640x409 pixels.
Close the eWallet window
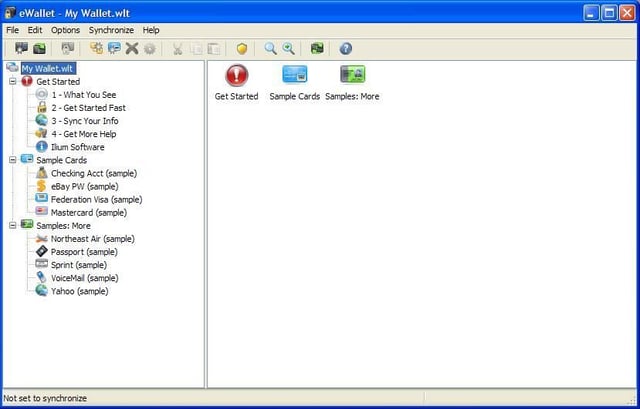tap(627, 13)
